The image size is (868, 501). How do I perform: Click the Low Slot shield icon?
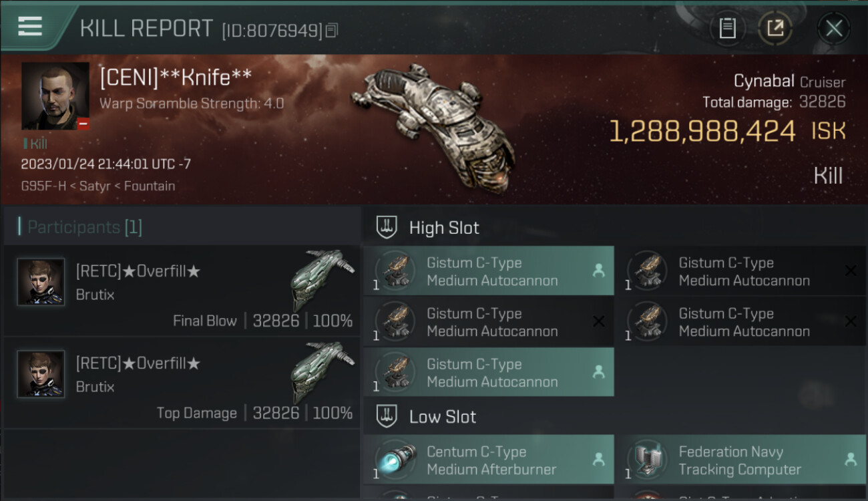[x=387, y=416]
